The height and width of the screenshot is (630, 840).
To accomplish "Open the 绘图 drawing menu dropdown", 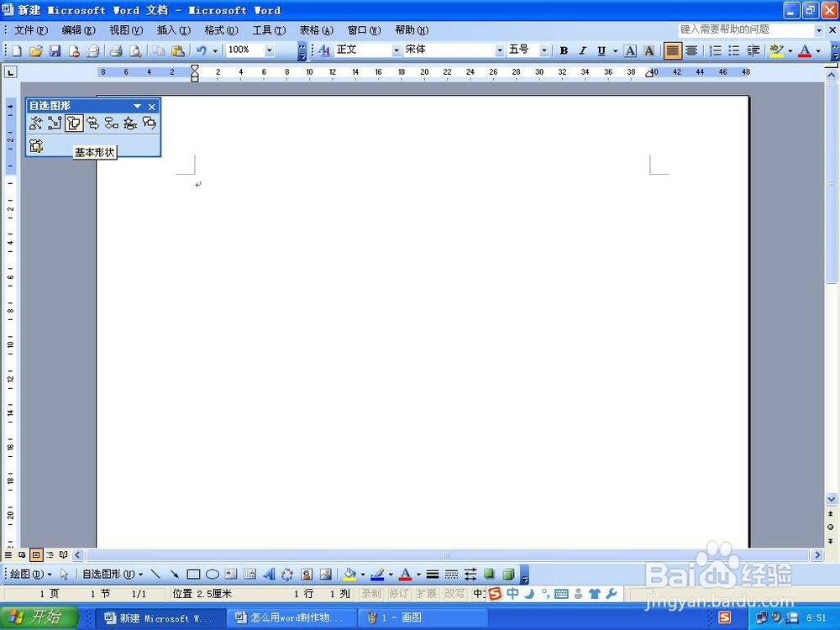I will pos(31,575).
